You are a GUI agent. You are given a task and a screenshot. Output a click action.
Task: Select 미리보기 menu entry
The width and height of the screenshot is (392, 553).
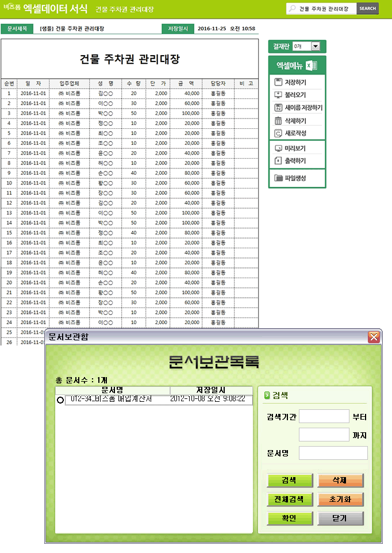pos(297,148)
